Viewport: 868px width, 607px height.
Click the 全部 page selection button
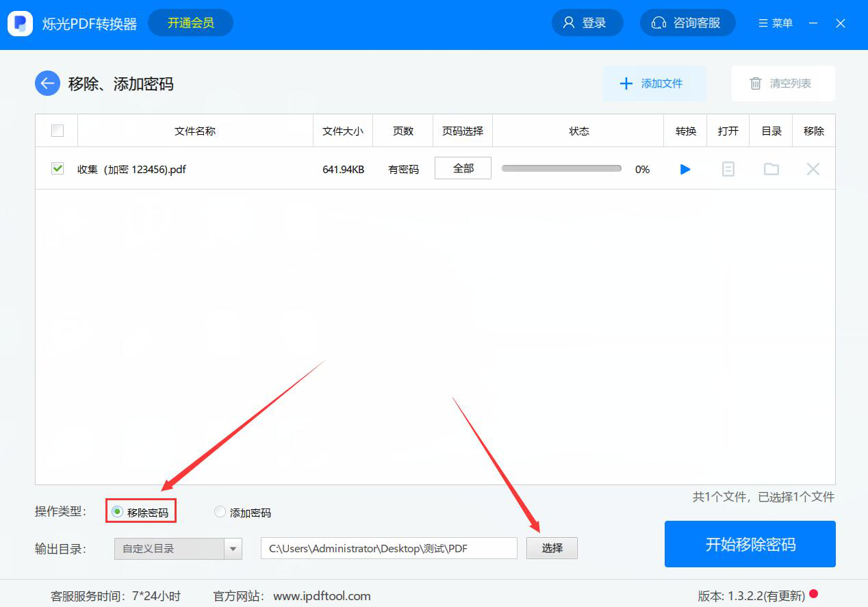463,168
